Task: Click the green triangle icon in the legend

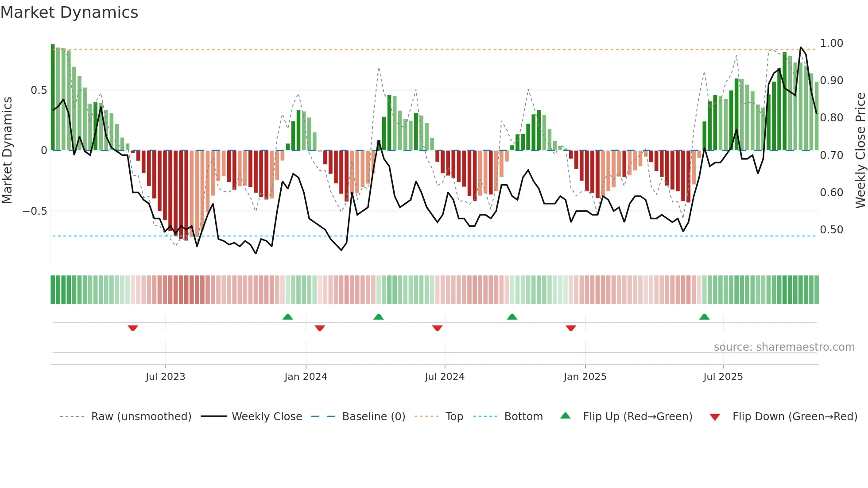Action: click(x=566, y=415)
